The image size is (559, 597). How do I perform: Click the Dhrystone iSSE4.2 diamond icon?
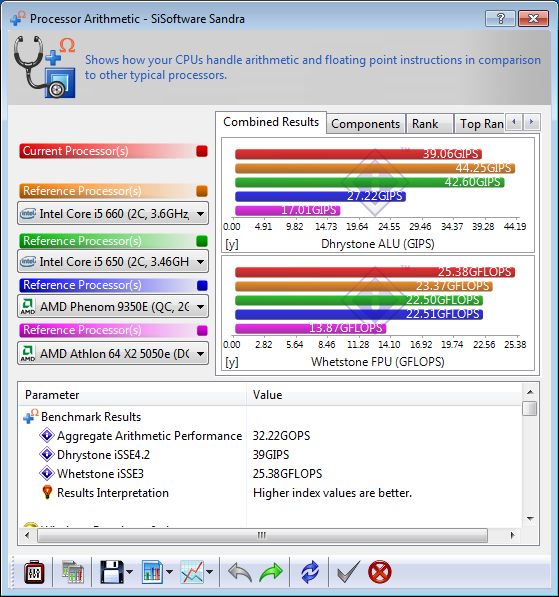tap(47, 454)
